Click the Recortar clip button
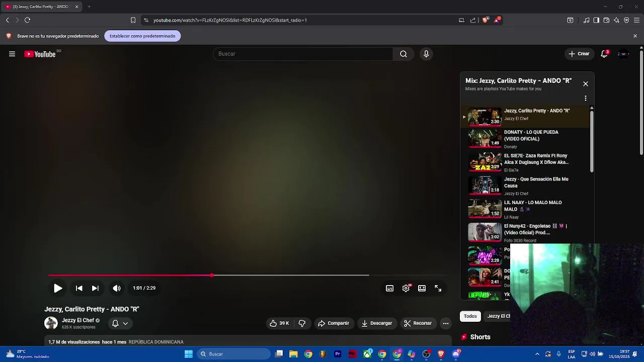 tap(418, 323)
